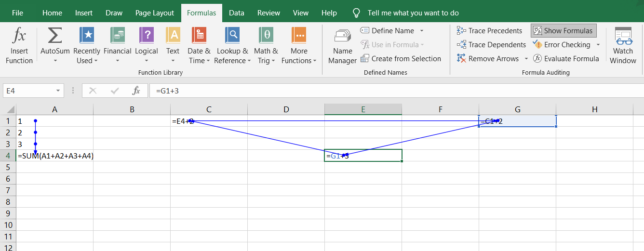Open Recently Used functions star icon

pyautogui.click(x=87, y=36)
